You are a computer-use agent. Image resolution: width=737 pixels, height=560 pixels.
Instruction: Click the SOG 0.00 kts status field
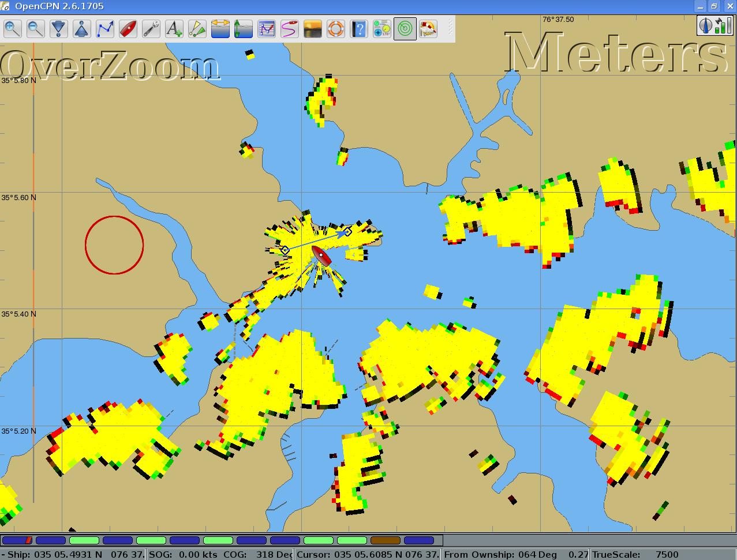click(x=220, y=555)
